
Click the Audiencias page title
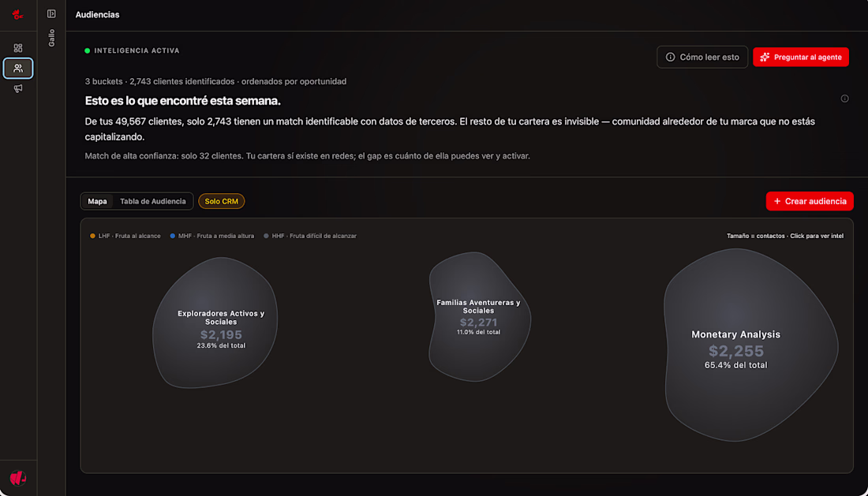click(x=97, y=14)
